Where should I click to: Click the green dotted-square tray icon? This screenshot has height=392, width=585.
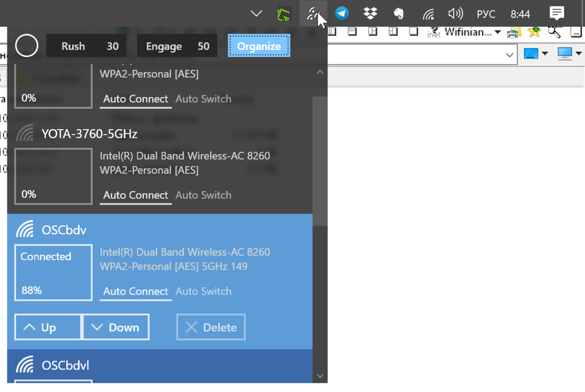tap(284, 14)
